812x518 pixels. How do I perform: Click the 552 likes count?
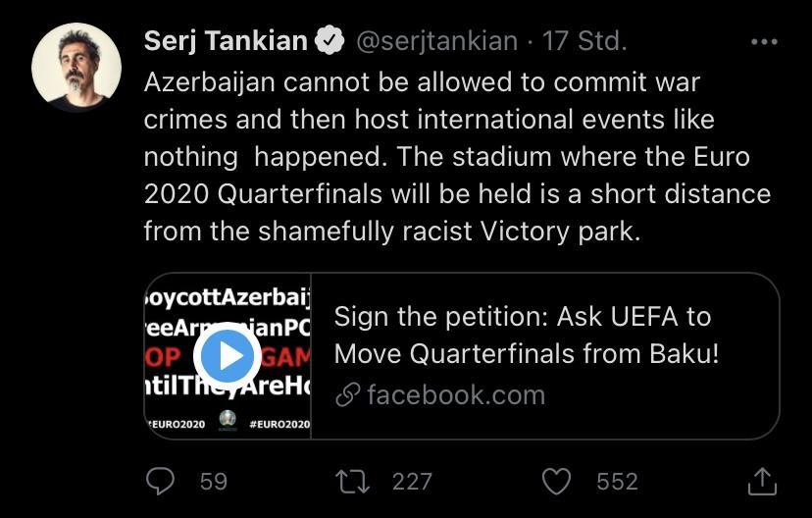(x=617, y=481)
